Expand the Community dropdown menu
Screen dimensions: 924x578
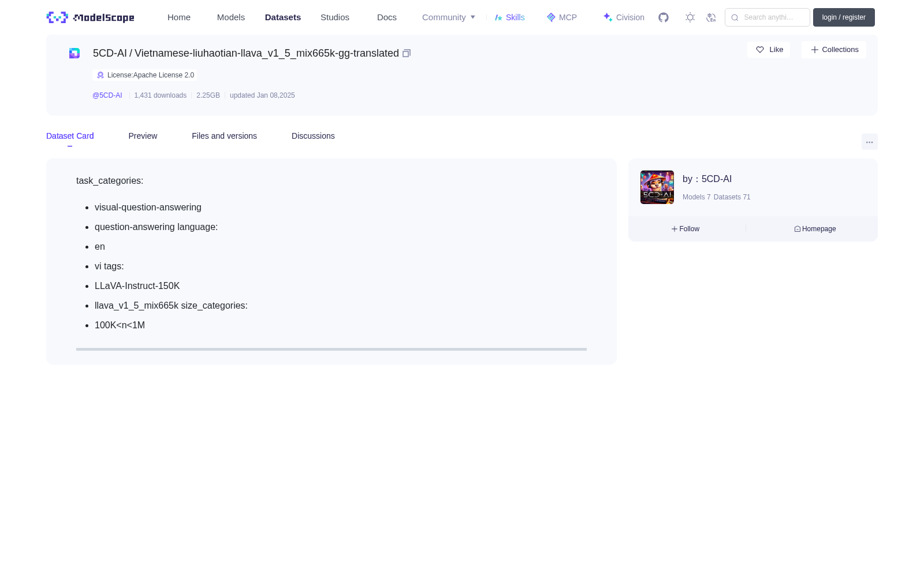pos(449,17)
